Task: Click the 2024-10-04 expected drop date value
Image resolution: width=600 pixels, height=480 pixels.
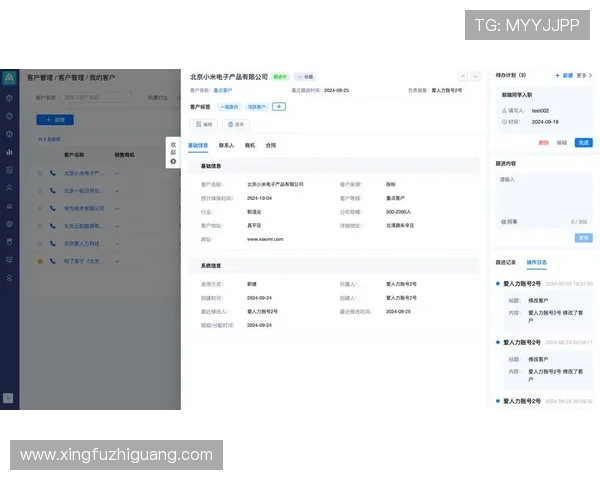Action: pyautogui.click(x=259, y=198)
